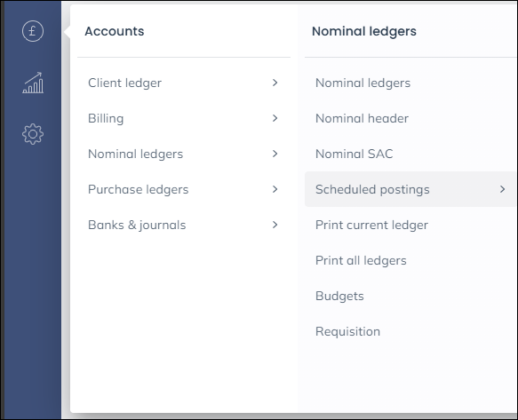The width and height of the screenshot is (518, 420).
Task: Open the settings gear sidebar icon
Action: [33, 134]
